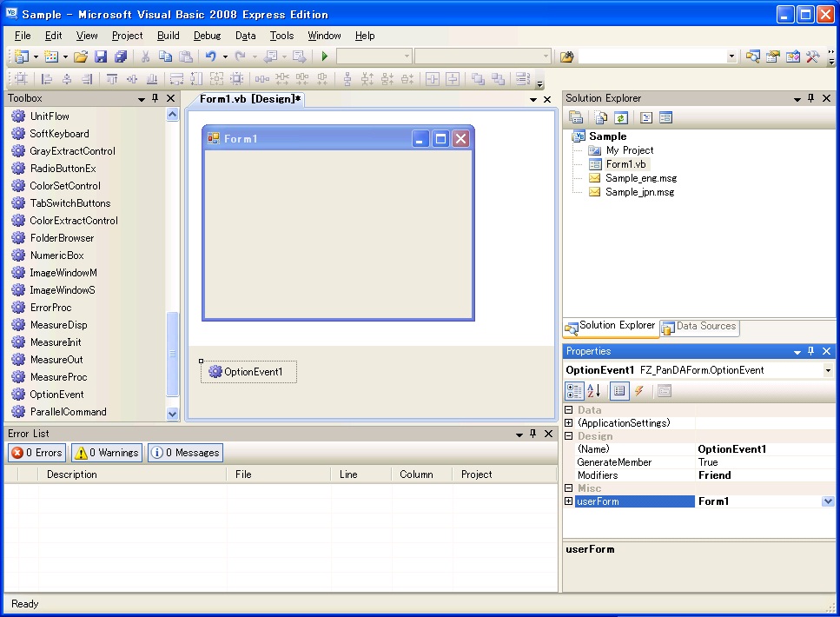This screenshot has width=840, height=617.
Task: Collapse the Design category in Properties
Action: tap(569, 436)
